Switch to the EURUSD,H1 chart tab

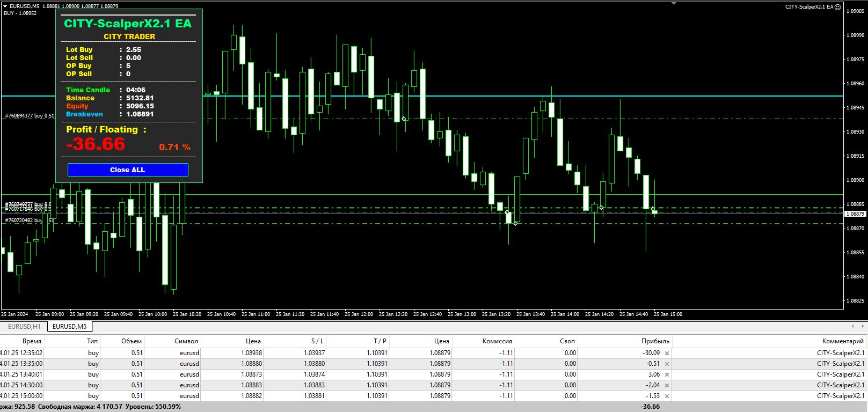[x=24, y=327]
